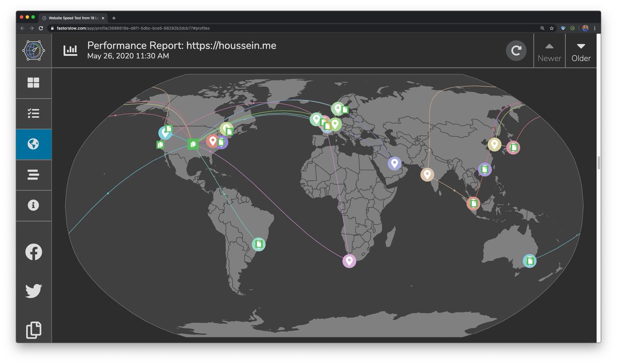This screenshot has width=617, height=364.
Task: Select the green test marker in Australia
Action: [530, 261]
